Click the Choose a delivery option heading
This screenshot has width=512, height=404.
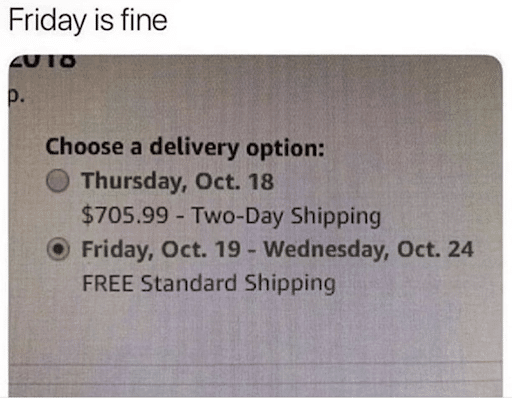[x=185, y=148]
